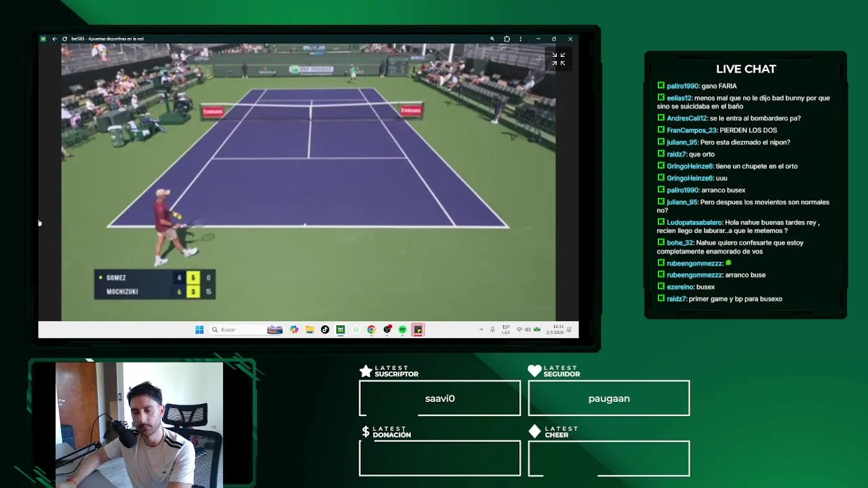
Task: Click the bet365 window title text
Action: 107,39
